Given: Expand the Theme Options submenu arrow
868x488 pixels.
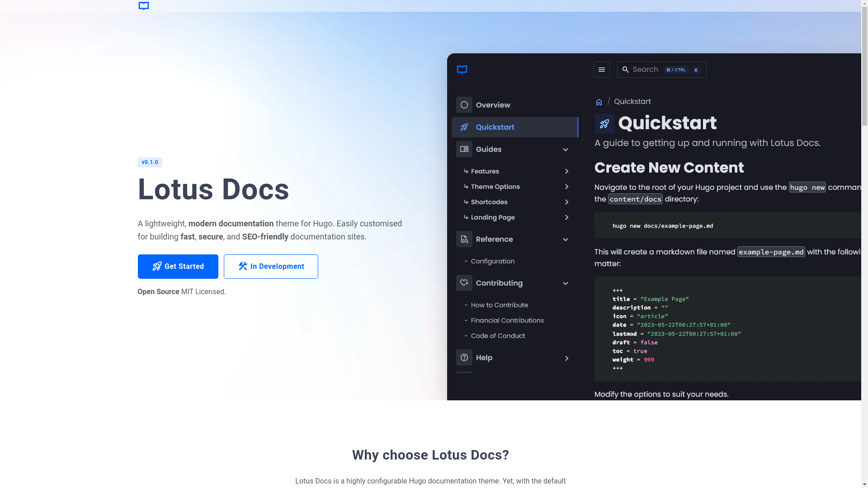Looking at the screenshot, I should (x=566, y=187).
